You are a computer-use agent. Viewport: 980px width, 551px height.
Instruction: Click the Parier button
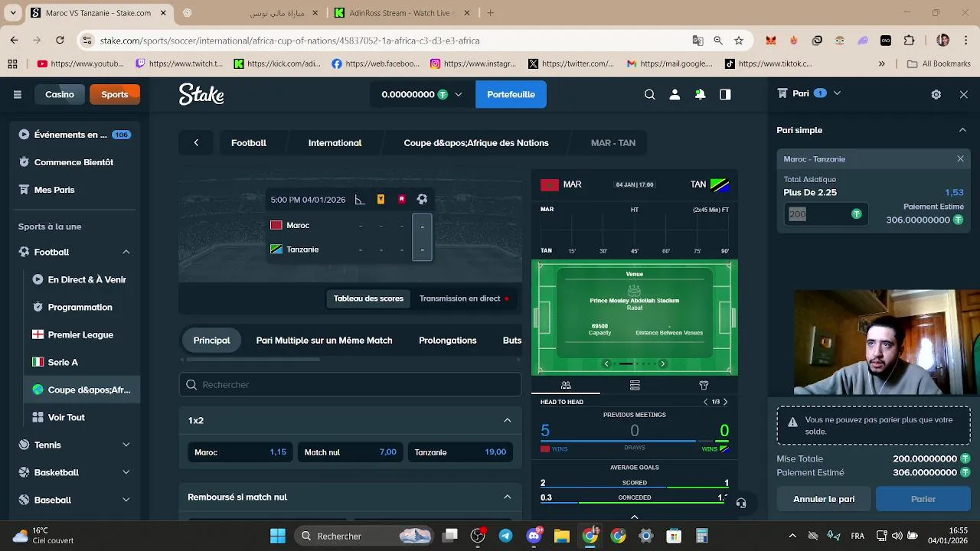[923, 499]
